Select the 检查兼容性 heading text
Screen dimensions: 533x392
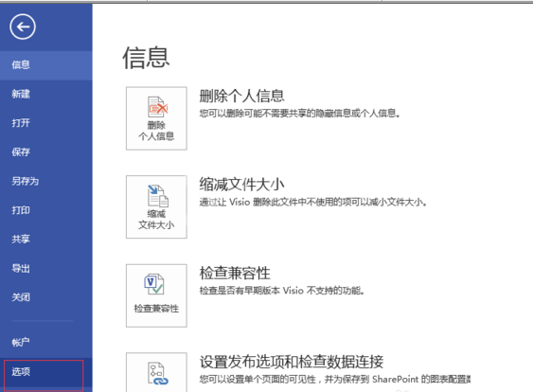click(x=235, y=273)
